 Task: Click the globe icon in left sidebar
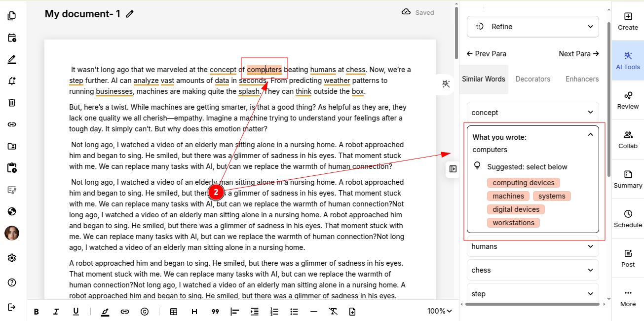coord(12,211)
